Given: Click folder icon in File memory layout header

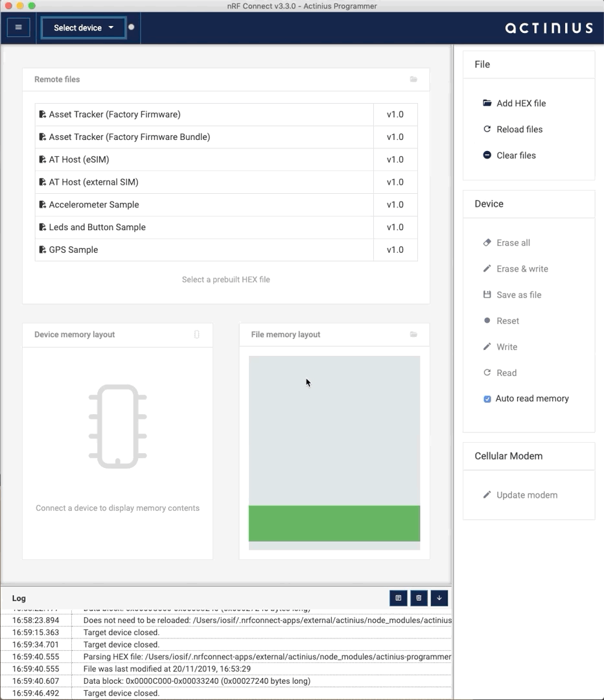Looking at the screenshot, I should (413, 334).
